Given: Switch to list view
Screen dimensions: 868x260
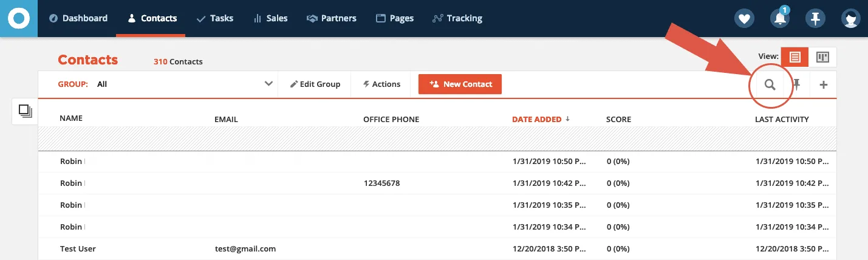Looking at the screenshot, I should (795, 57).
